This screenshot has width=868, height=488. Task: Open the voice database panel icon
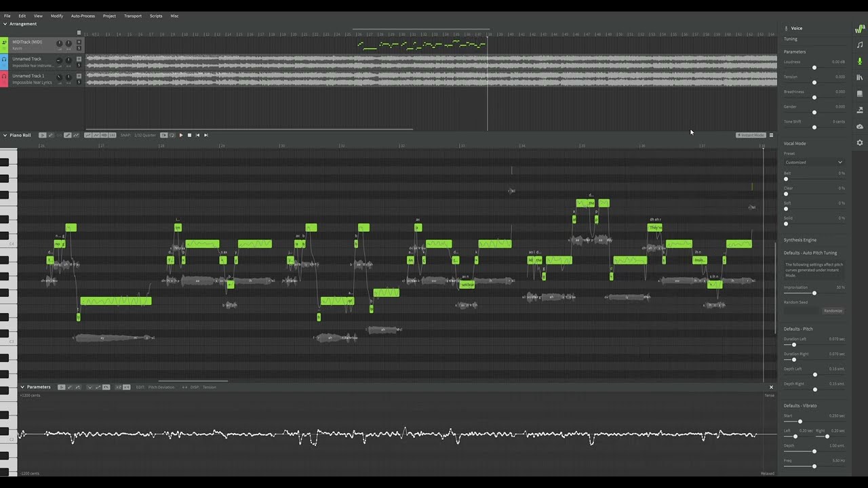pyautogui.click(x=860, y=94)
